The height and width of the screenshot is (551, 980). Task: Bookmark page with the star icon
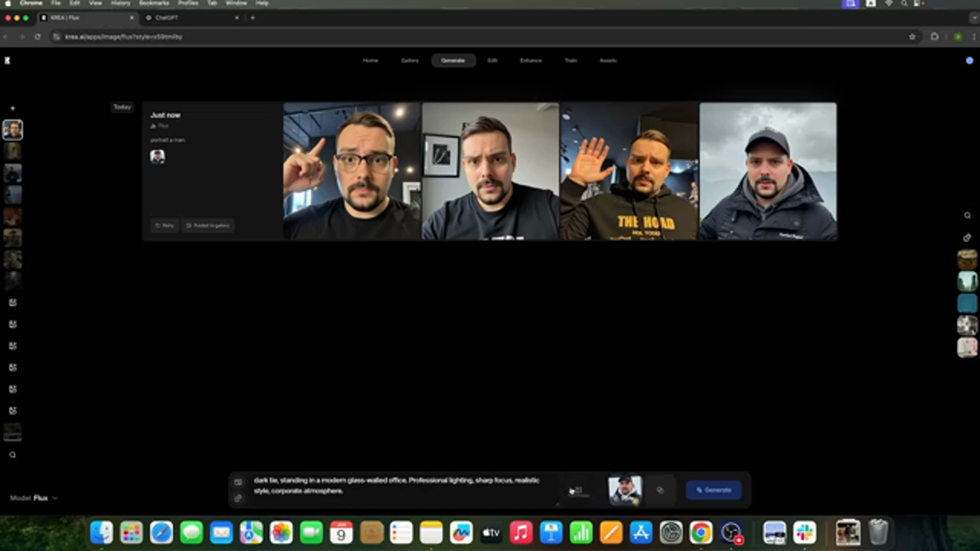(x=912, y=37)
